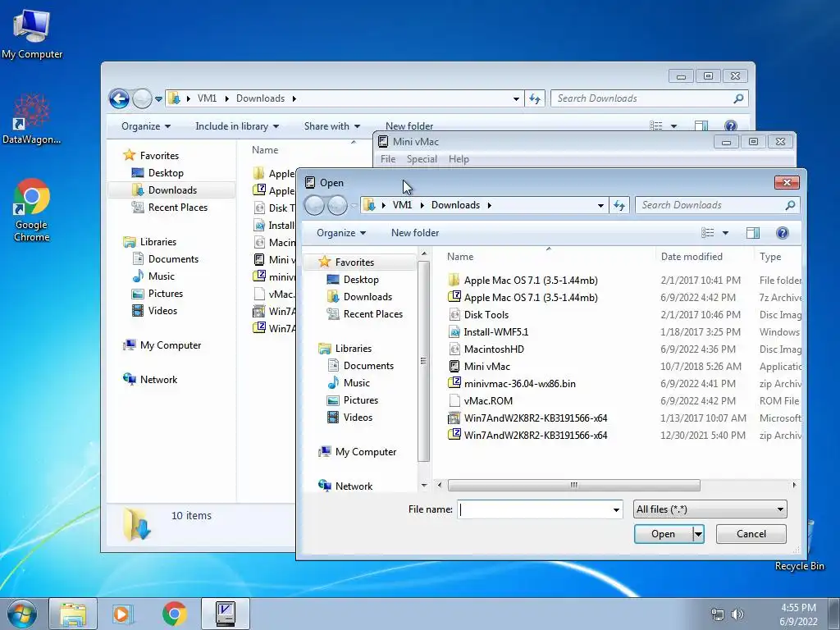Viewport: 840px width, 630px height.
Task: Click Search Downloads box in Explorer window
Action: (641, 98)
